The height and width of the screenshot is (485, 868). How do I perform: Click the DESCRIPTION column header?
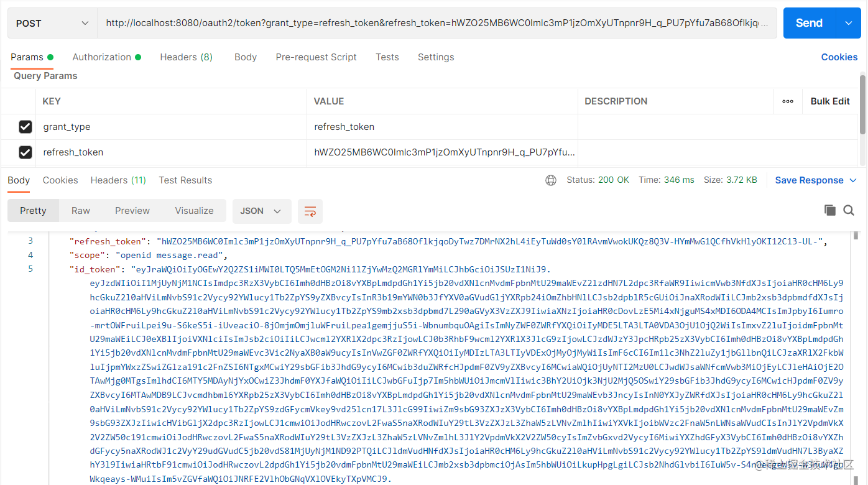click(x=616, y=101)
